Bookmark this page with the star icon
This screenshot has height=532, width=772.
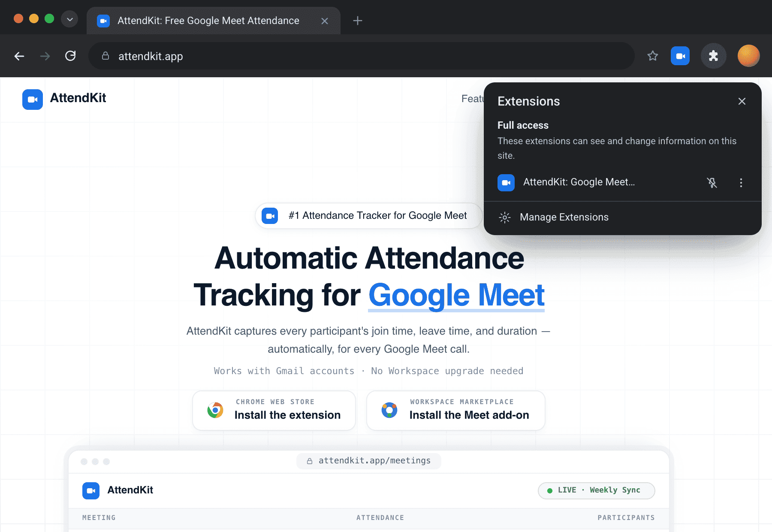point(653,56)
